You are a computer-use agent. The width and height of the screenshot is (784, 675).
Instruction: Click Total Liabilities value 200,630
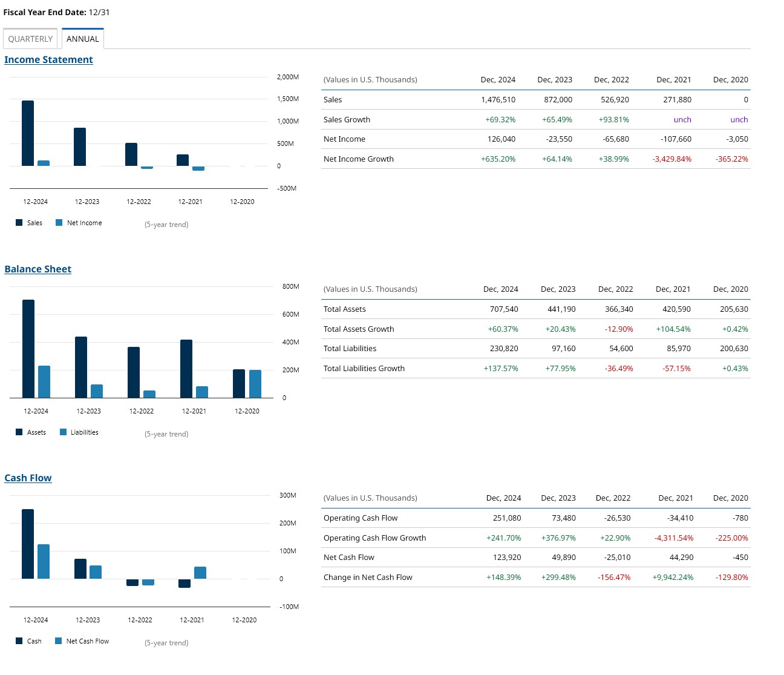(x=734, y=349)
